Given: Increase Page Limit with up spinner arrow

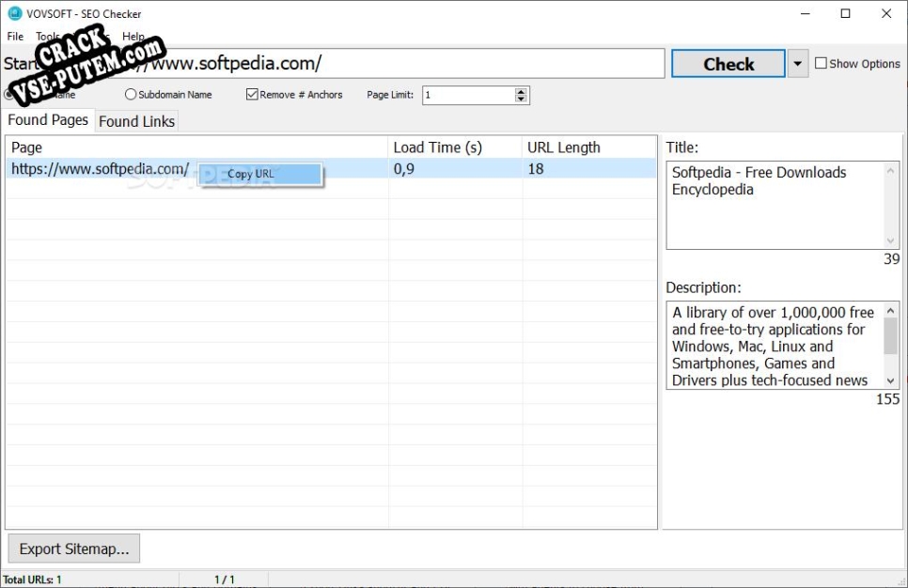Looking at the screenshot, I should click(521, 91).
